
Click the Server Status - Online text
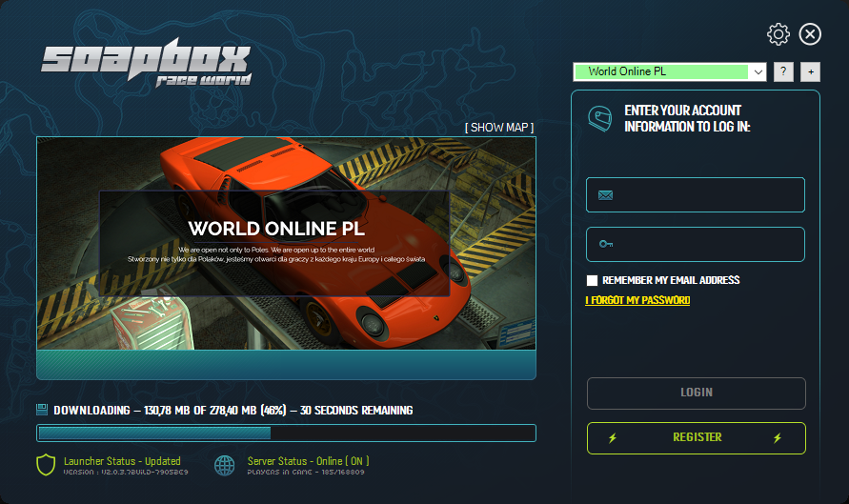(x=308, y=461)
